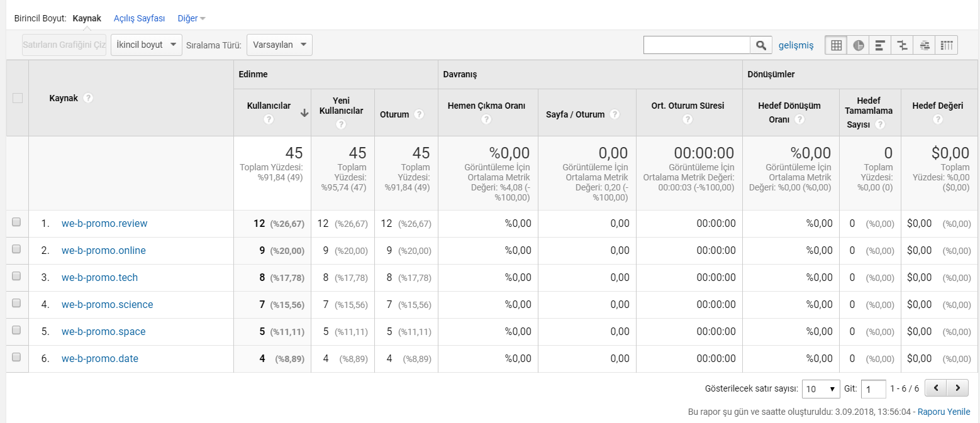Toggle the select-all checkbox in header
This screenshot has width=980, height=423.
pos(18,97)
